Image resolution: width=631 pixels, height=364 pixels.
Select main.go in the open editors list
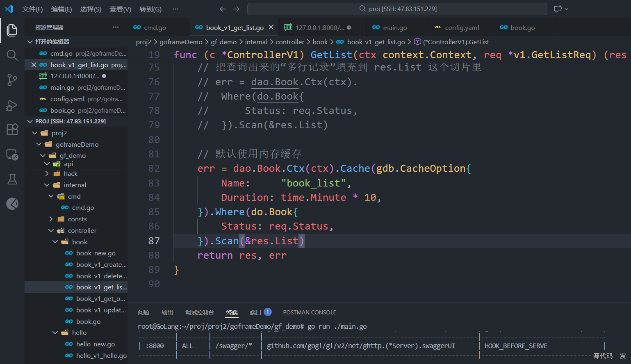(76, 87)
